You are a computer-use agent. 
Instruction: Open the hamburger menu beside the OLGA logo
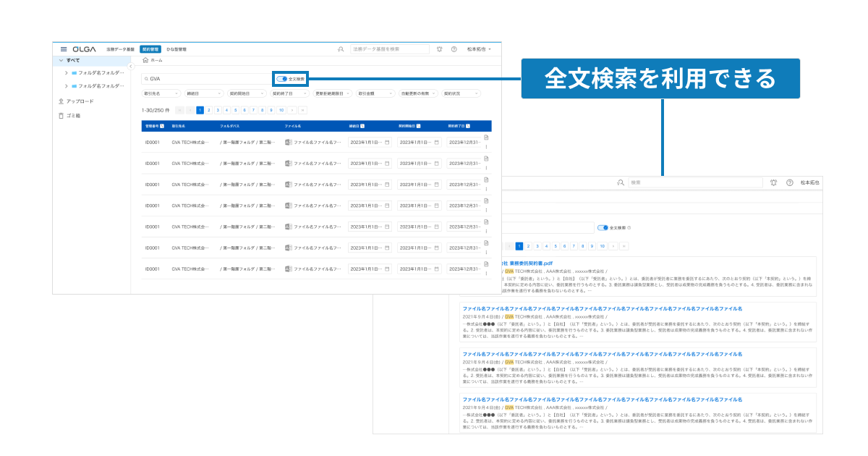tap(64, 49)
